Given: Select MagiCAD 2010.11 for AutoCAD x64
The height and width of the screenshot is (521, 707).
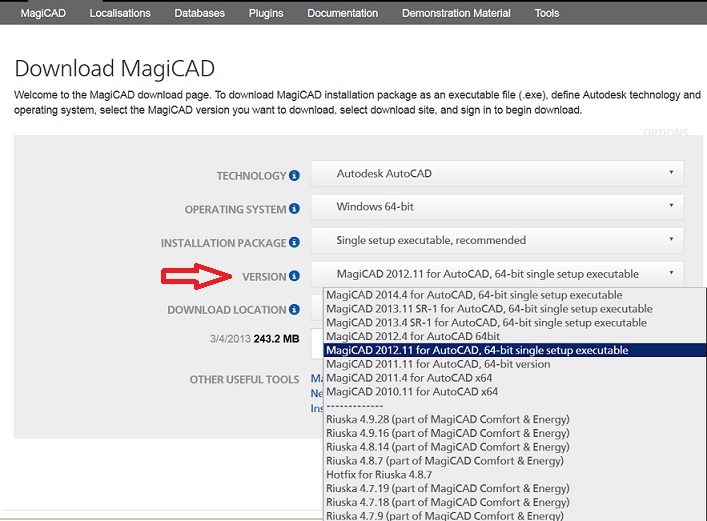Looking at the screenshot, I should 514,392.
